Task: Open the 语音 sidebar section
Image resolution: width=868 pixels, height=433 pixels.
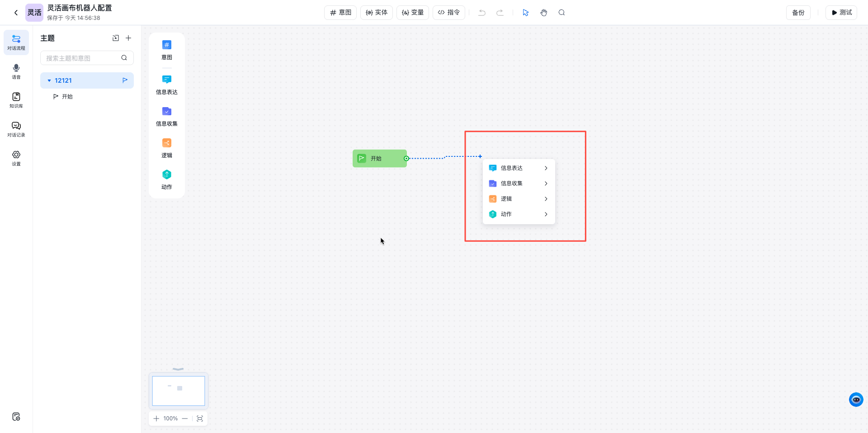Action: tap(16, 71)
